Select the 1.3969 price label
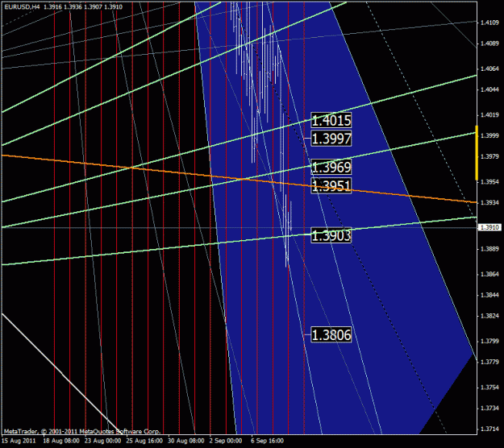This screenshot has height=448, width=504. (x=331, y=167)
